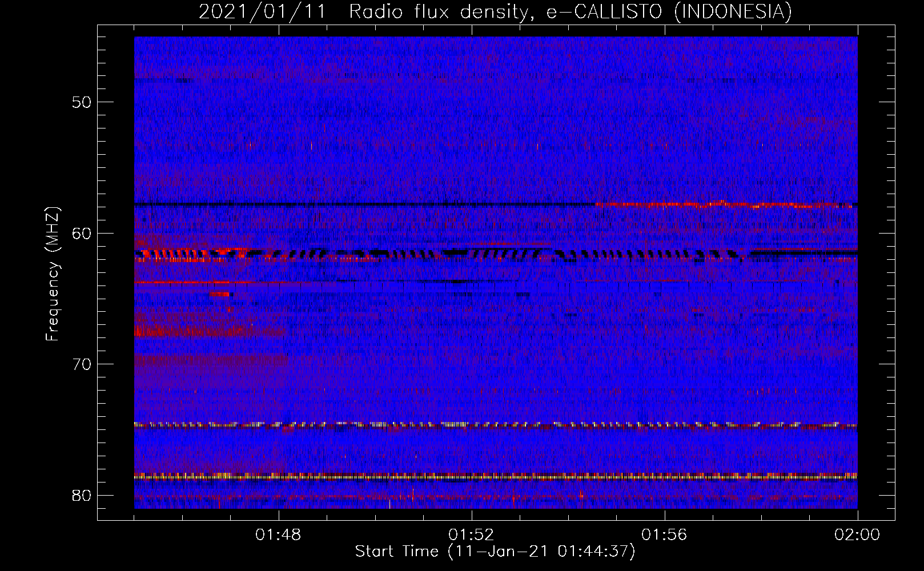This screenshot has height=571, width=924.
Task: Click the date '2021/01/11' in the title
Action: (262, 11)
